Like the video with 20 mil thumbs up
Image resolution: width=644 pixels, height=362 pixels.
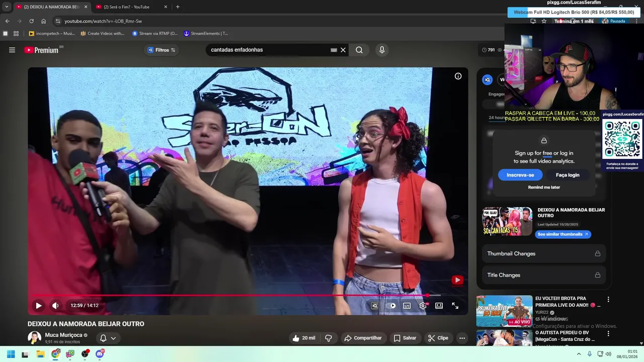[x=304, y=338]
